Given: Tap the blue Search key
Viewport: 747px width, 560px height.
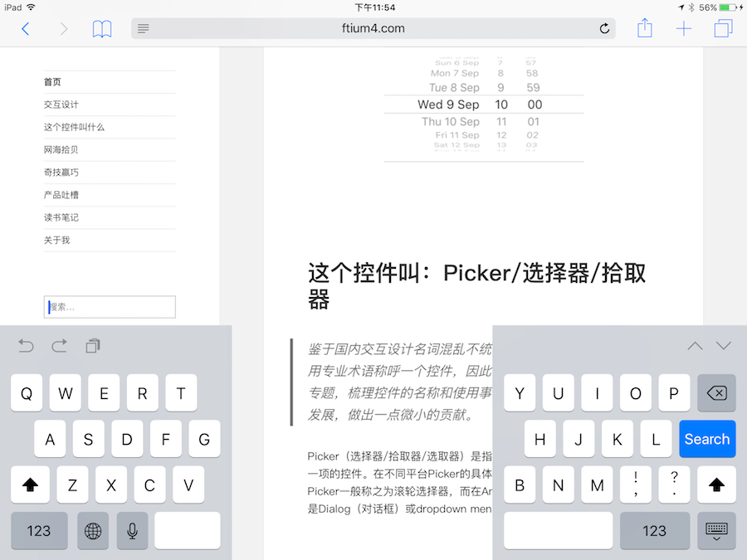Looking at the screenshot, I should click(707, 439).
